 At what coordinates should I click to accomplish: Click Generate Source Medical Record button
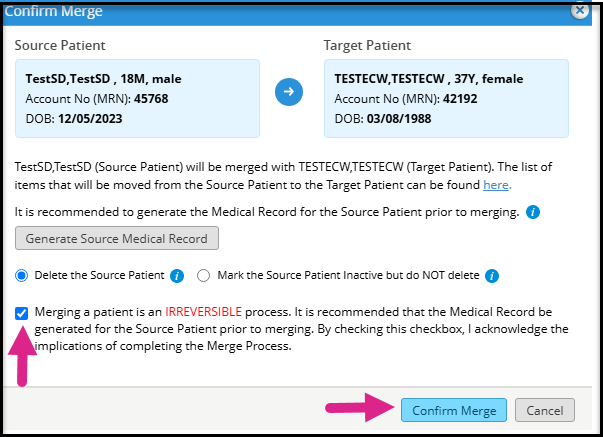pos(117,239)
